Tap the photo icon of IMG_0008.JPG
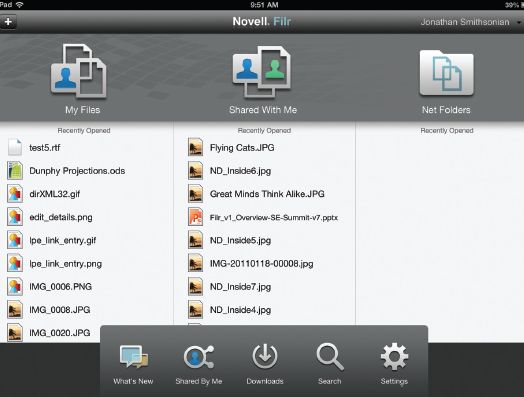Image resolution: width=524 pixels, height=397 pixels. 15,309
